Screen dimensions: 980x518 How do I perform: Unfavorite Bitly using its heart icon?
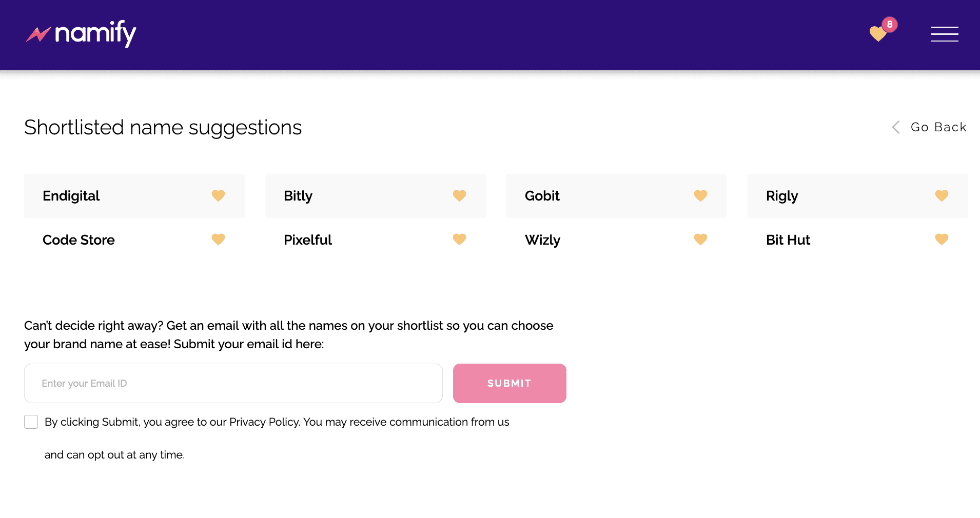459,195
